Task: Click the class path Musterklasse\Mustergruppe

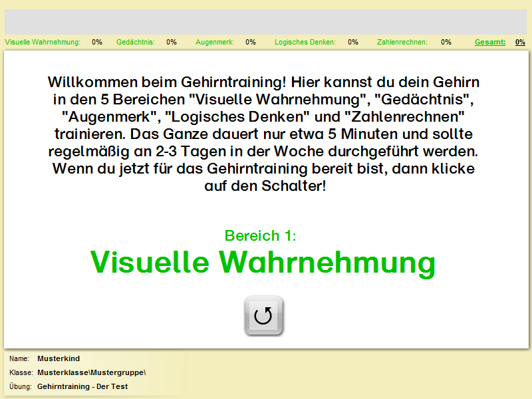Action: 91,372
